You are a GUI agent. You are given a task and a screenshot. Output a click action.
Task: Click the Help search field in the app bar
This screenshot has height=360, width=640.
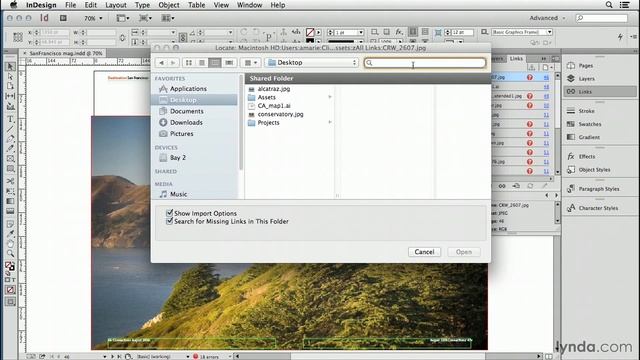[601, 18]
